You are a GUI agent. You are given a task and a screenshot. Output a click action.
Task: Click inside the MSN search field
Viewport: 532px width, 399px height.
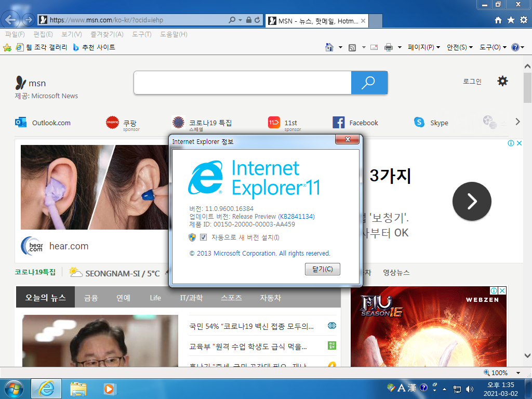point(243,83)
